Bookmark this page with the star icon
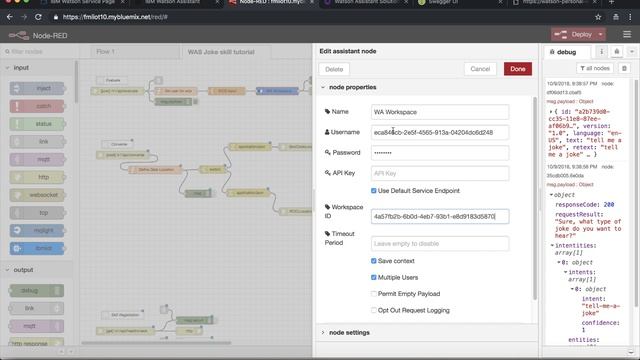Image resolution: width=640 pixels, height=360 pixels. pos(598,17)
